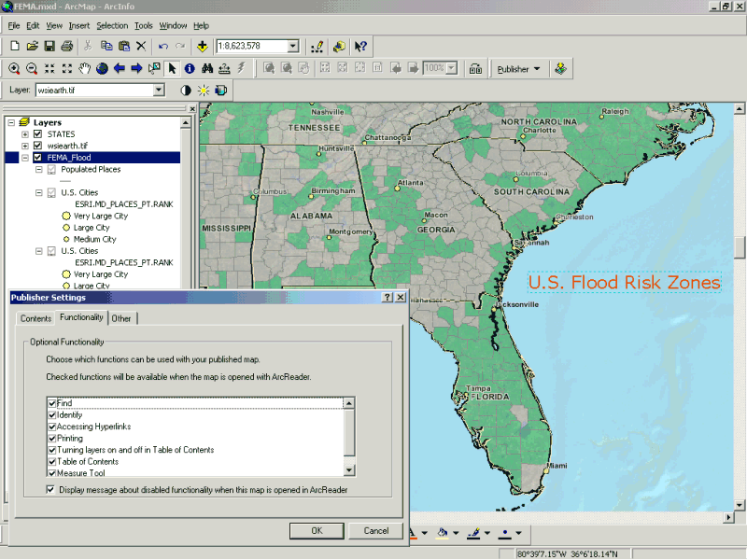Click the Full Extent globe icon
This screenshot has height=560, width=747.
[102, 68]
